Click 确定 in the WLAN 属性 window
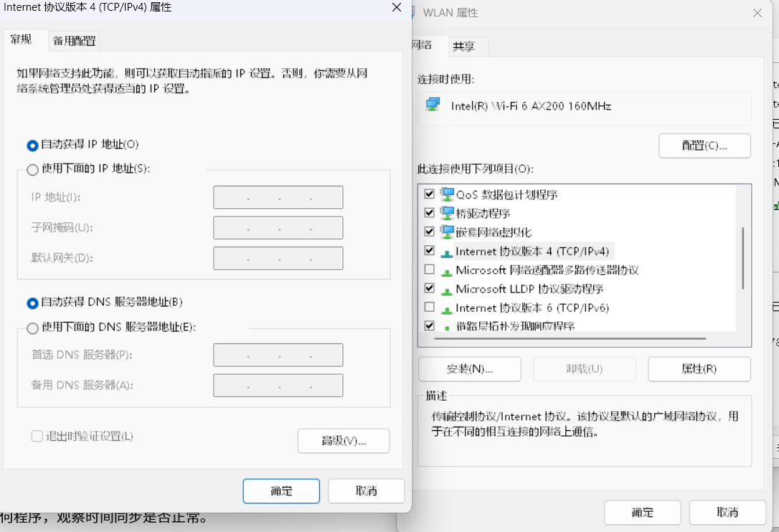This screenshot has height=532, width=779. click(x=643, y=512)
